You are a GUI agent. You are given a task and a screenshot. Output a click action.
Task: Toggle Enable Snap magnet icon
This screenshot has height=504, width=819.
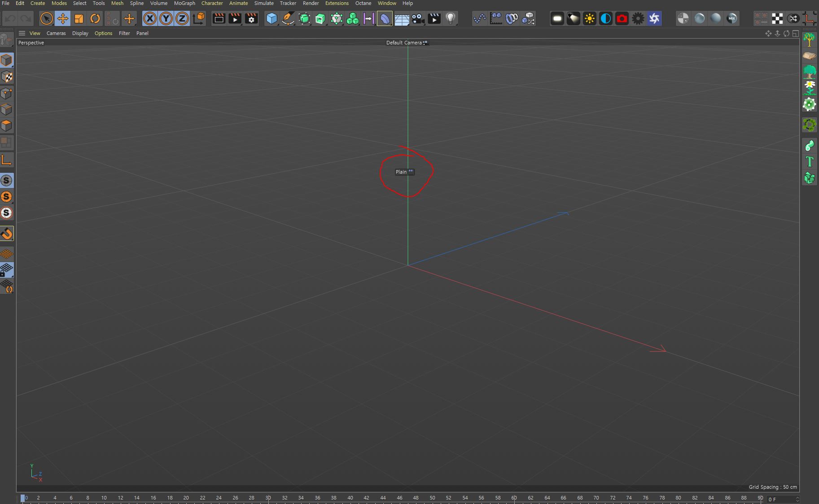tap(7, 233)
